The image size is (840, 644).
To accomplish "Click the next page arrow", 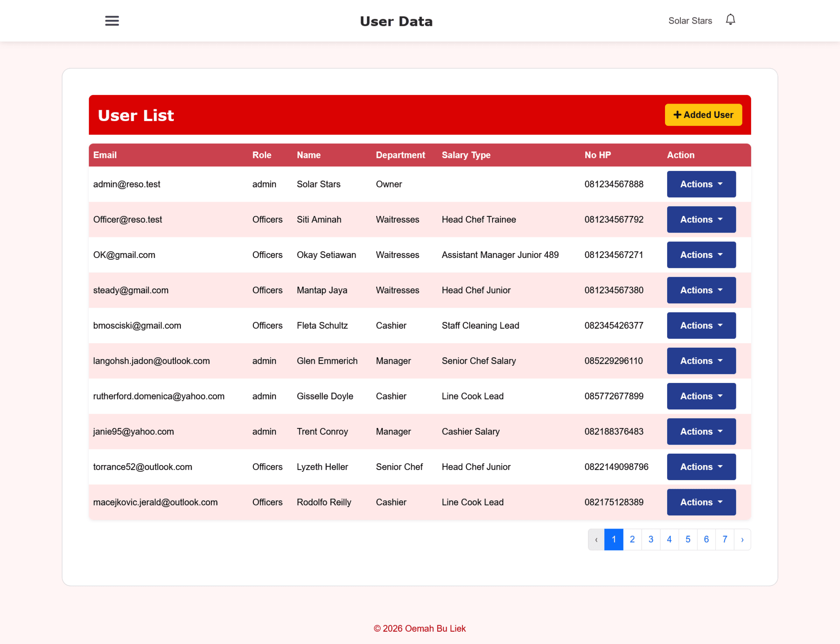I will [x=742, y=540].
